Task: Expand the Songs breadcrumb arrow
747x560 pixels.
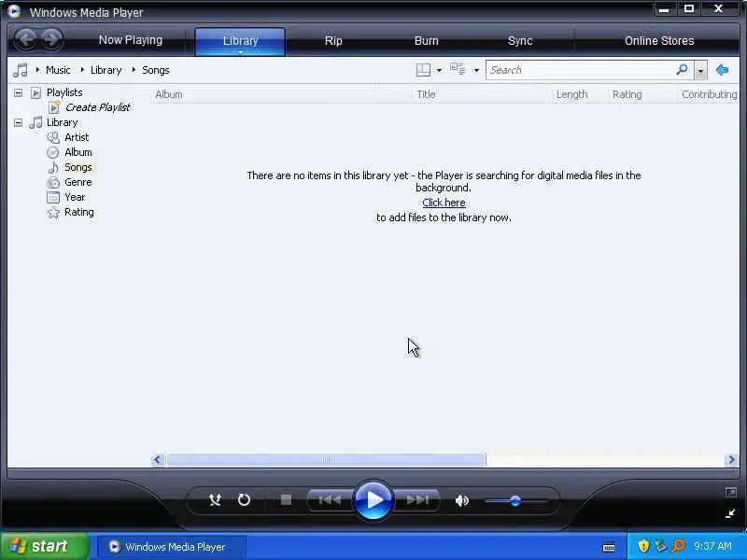Action: click(x=134, y=70)
